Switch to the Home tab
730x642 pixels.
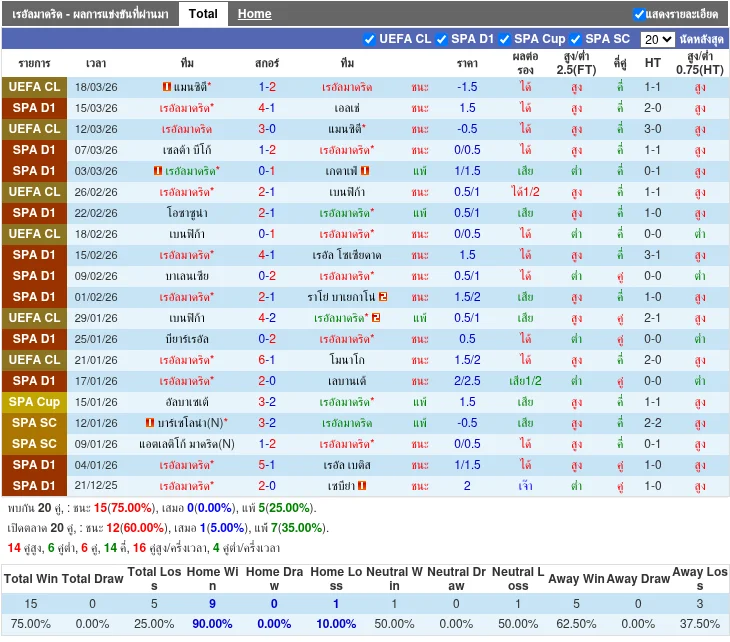(254, 14)
